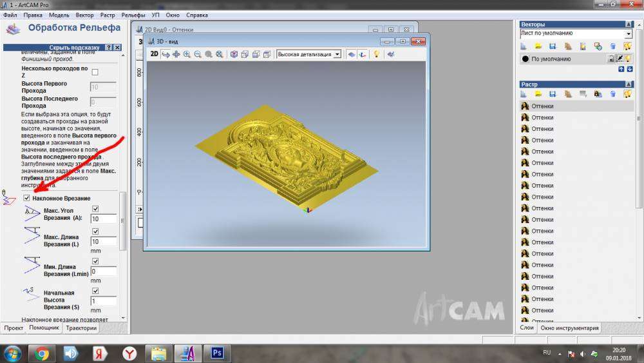Open Photoshop from the Windows taskbar
The width and height of the screenshot is (644, 363).
(x=217, y=353)
